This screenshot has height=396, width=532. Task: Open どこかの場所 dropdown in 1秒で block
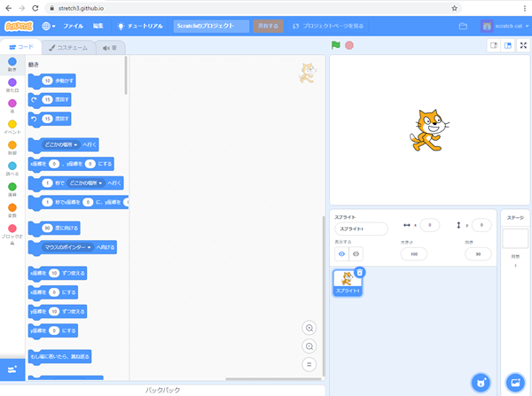85,183
